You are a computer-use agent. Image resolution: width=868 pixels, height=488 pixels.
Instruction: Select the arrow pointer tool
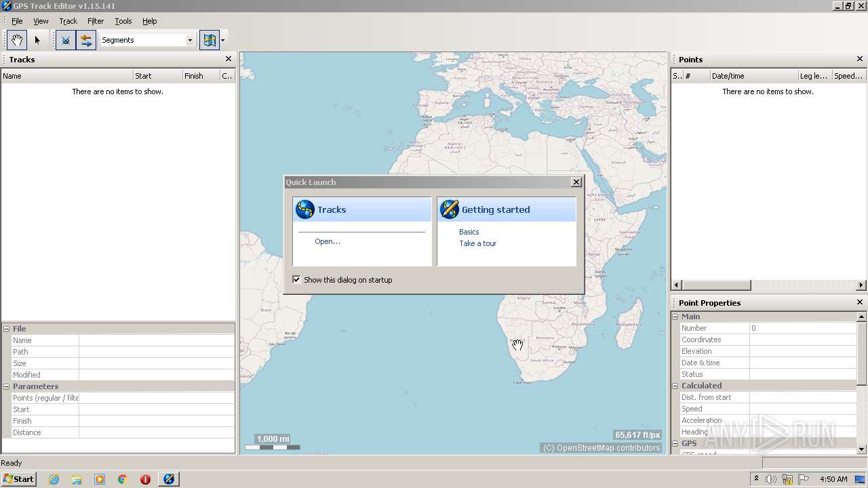[37, 40]
